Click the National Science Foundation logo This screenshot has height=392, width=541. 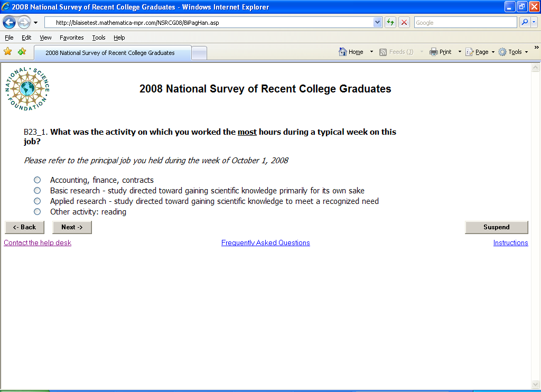27,89
